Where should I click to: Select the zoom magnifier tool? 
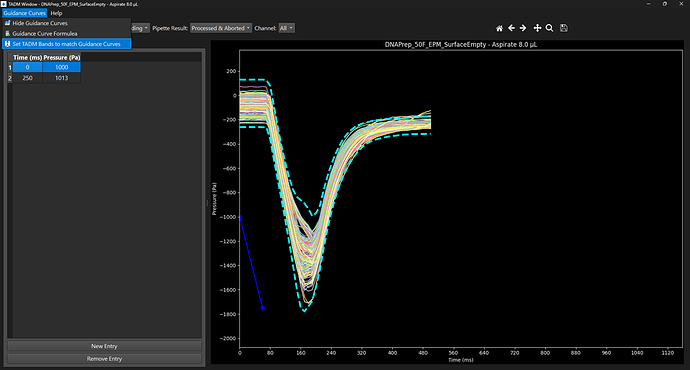pos(550,28)
